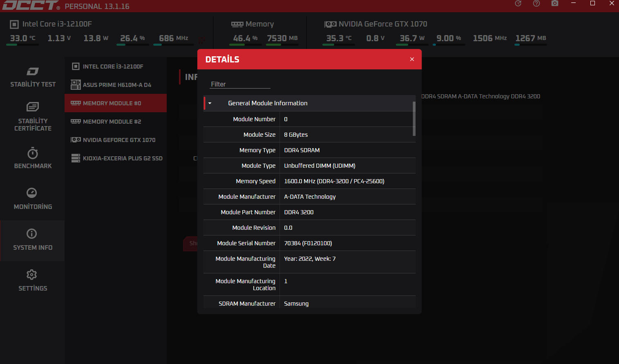Click the Memory Type value DDR4 SDRAM
The width and height of the screenshot is (619, 364).
pyautogui.click(x=302, y=150)
